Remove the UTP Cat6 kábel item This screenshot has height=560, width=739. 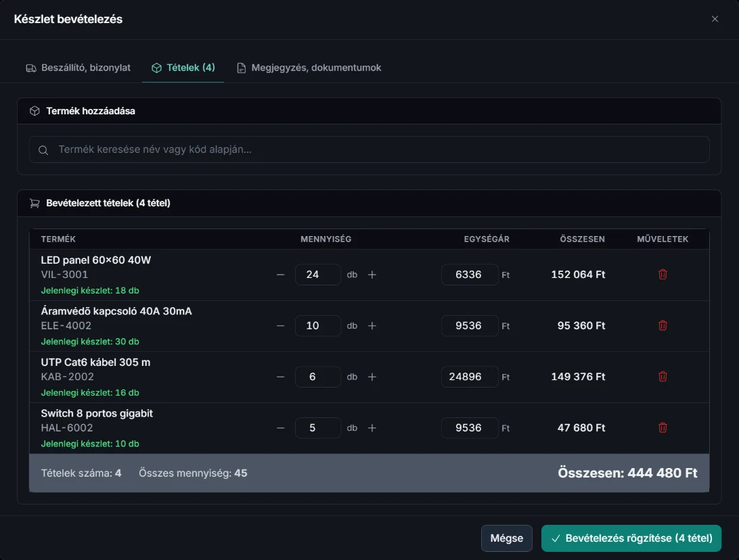pos(662,377)
